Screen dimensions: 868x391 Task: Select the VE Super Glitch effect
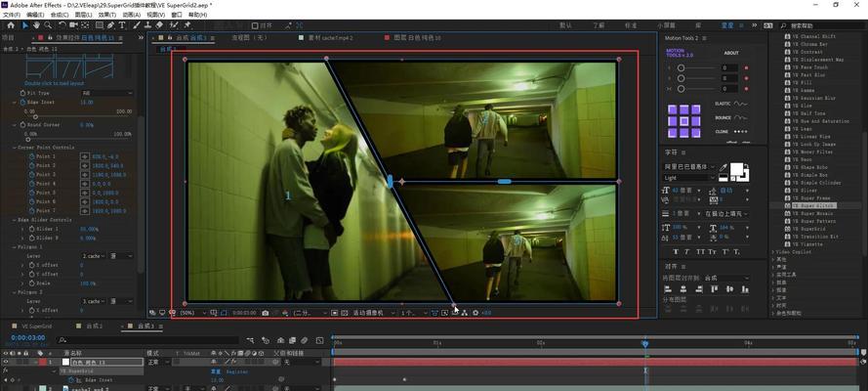(813, 205)
